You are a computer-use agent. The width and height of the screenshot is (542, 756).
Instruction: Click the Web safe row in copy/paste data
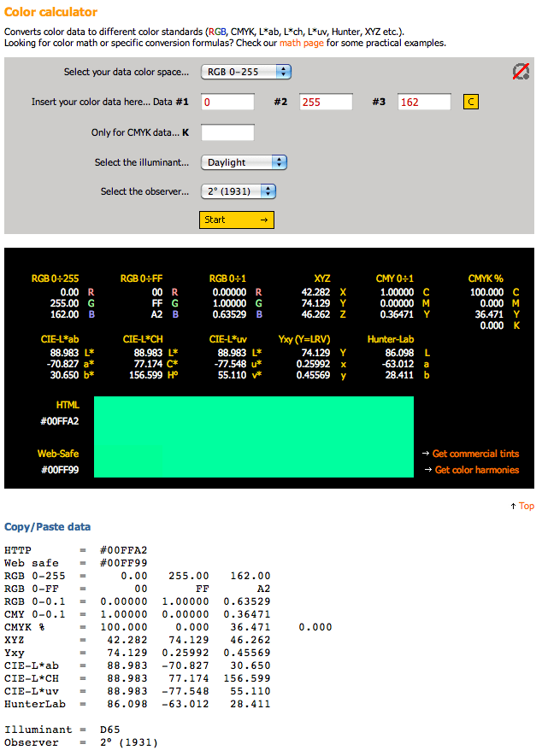point(76,563)
